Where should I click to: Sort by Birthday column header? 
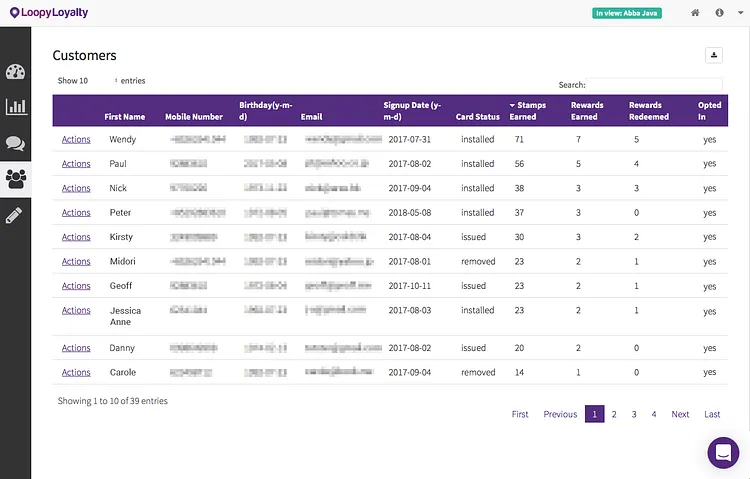[x=265, y=111]
